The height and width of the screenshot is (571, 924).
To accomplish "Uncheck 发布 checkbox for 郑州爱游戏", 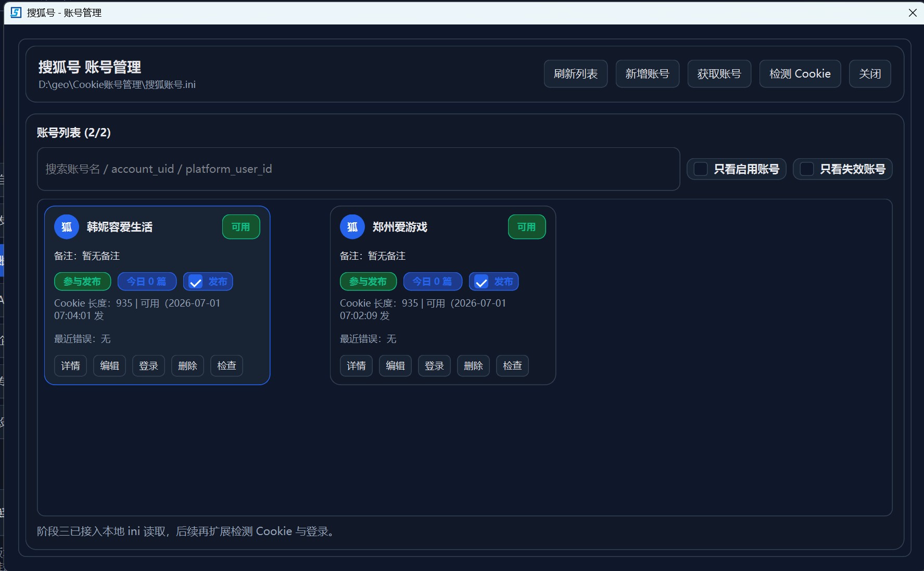I will tap(481, 282).
